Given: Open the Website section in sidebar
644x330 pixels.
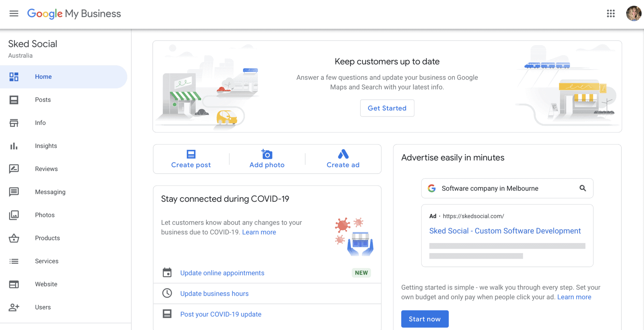Looking at the screenshot, I should 46,284.
